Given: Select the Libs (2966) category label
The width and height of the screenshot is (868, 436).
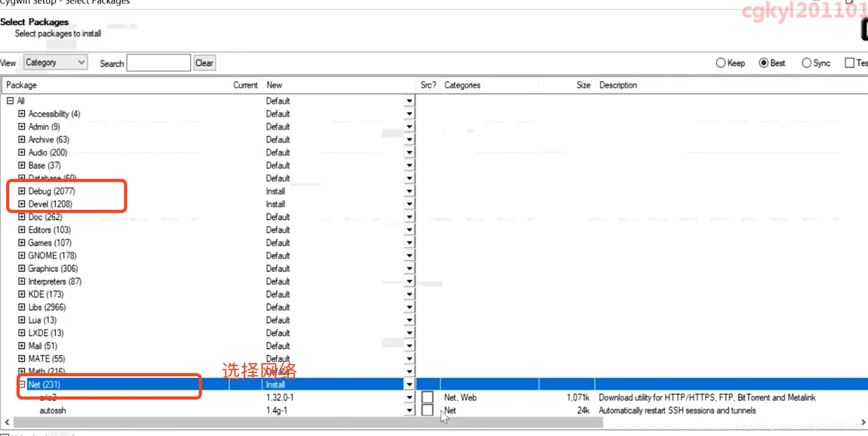Looking at the screenshot, I should (x=47, y=307).
